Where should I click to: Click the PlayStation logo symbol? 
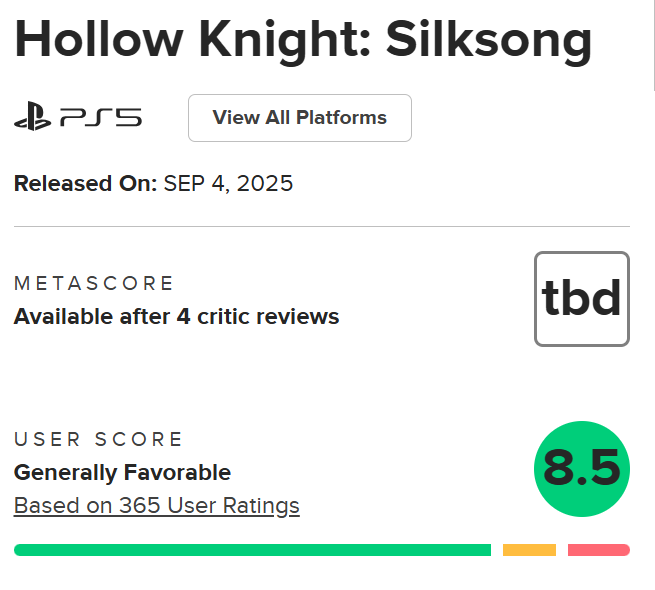(x=33, y=118)
